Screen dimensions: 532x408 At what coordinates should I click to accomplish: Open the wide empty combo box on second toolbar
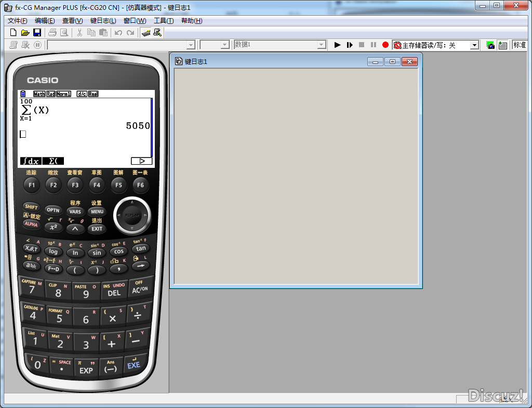click(x=191, y=45)
